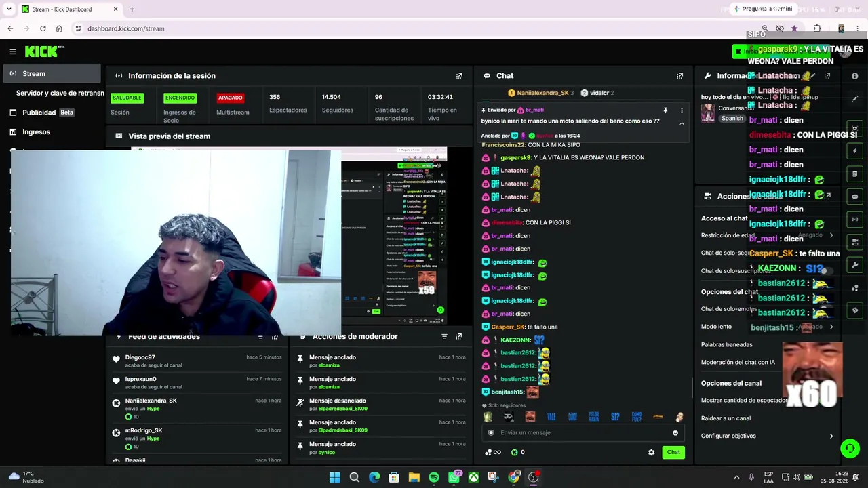Viewport: 868px width, 488px height.
Task: Open Diegooc97 profile in activity feed
Action: coord(140,357)
